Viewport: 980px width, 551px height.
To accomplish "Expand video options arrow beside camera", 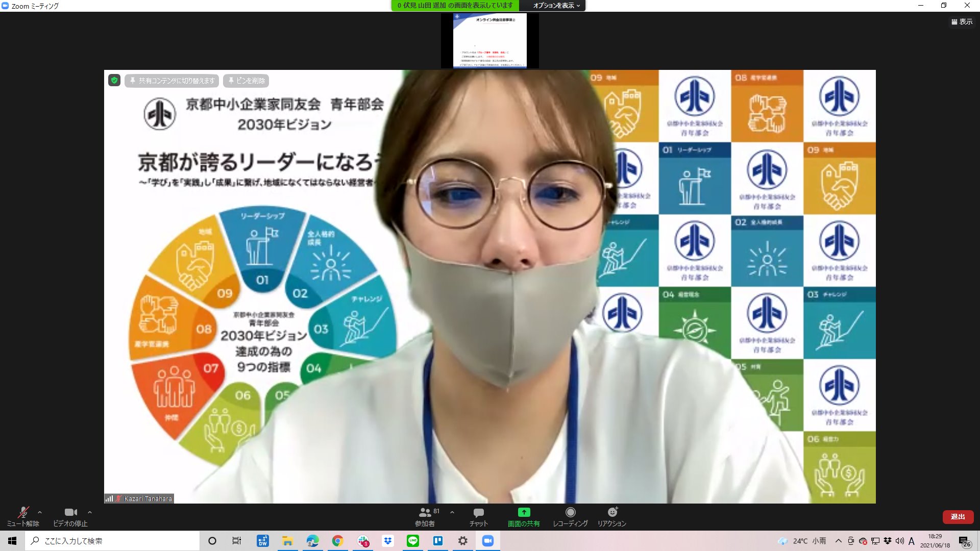I will click(x=90, y=512).
